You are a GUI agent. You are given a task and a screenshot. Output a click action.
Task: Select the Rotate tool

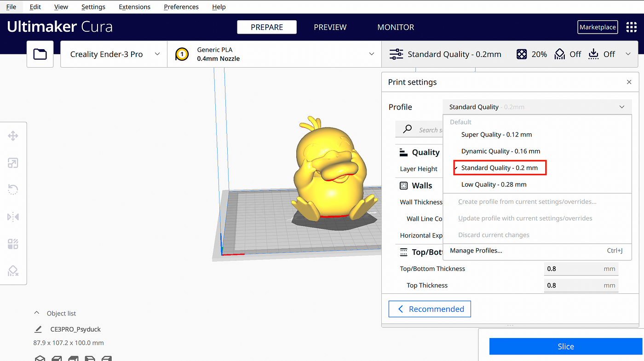(13, 189)
